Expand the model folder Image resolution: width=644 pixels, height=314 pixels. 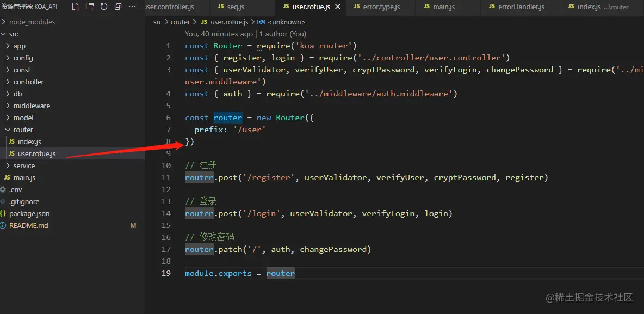[x=72, y=118]
